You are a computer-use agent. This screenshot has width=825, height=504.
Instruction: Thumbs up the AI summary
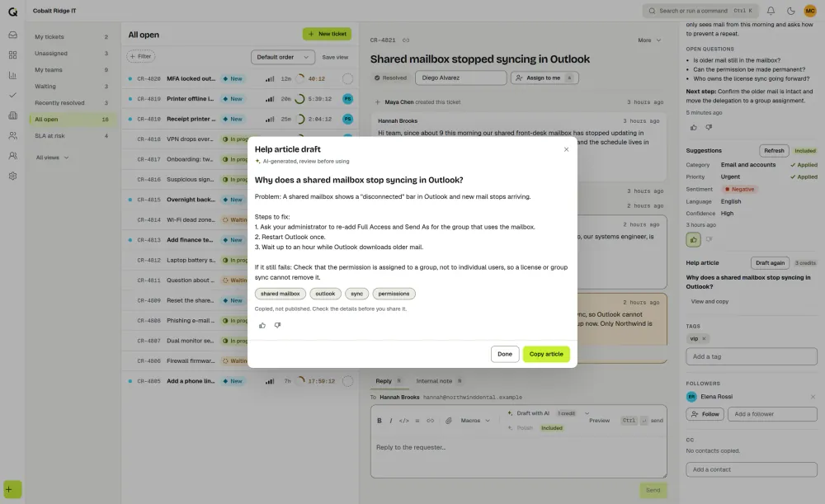694,127
